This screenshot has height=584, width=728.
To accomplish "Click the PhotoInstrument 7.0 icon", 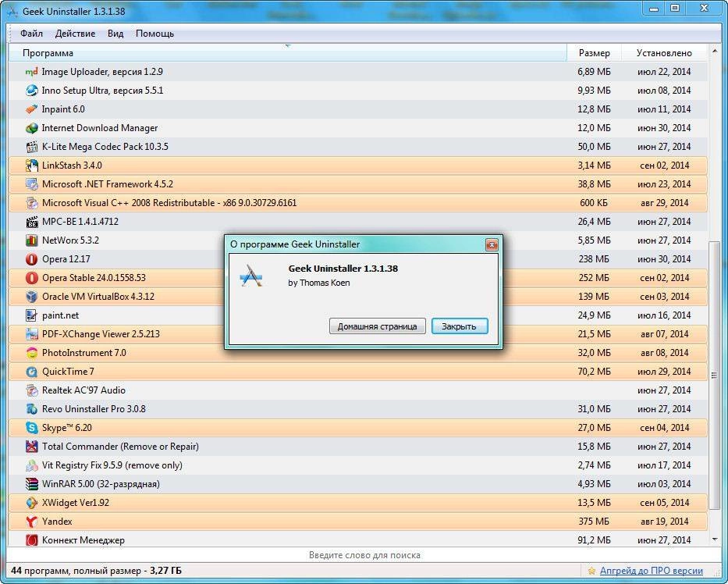I will click(31, 353).
